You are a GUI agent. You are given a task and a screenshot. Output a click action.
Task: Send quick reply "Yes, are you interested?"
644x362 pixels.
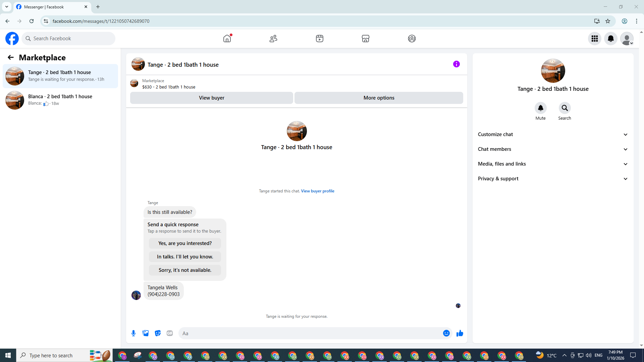tap(185, 243)
